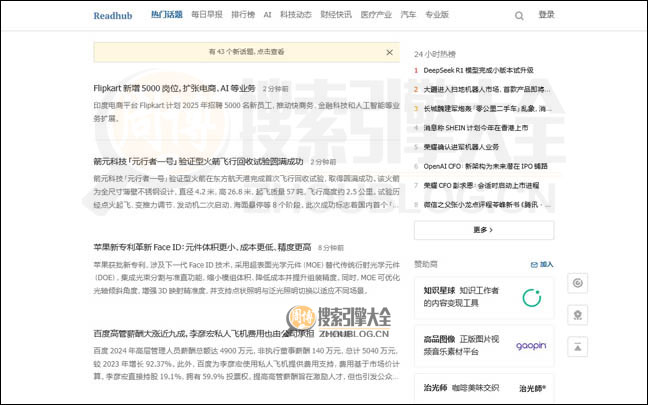Open the 汽车 tab

[408, 15]
